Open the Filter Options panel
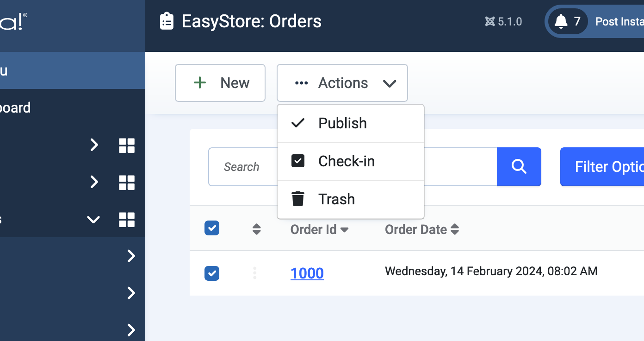Image resolution: width=644 pixels, height=341 pixels. click(610, 167)
